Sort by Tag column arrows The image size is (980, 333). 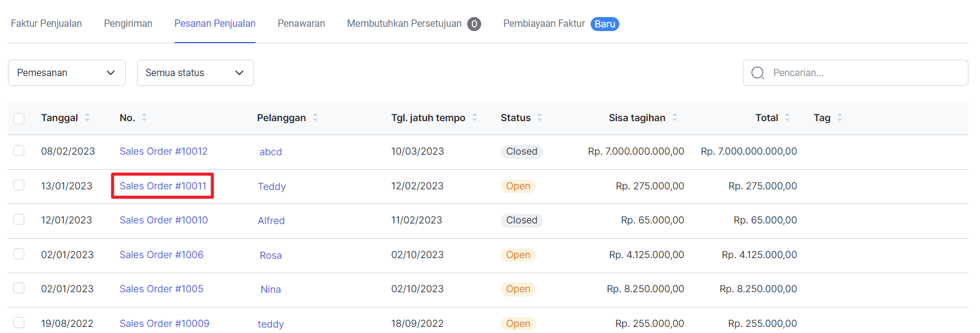839,117
